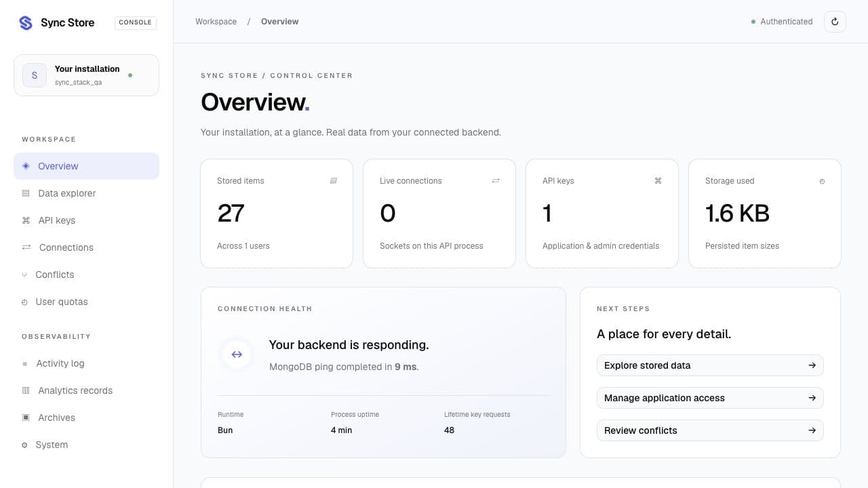Open the Conflicts section

coord(86,274)
